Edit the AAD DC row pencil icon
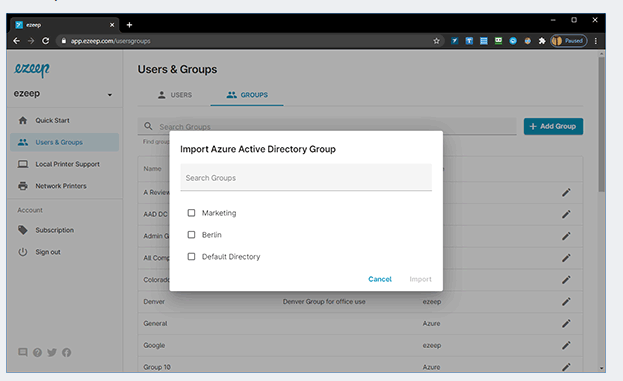The height and width of the screenshot is (381, 623). 566,214
